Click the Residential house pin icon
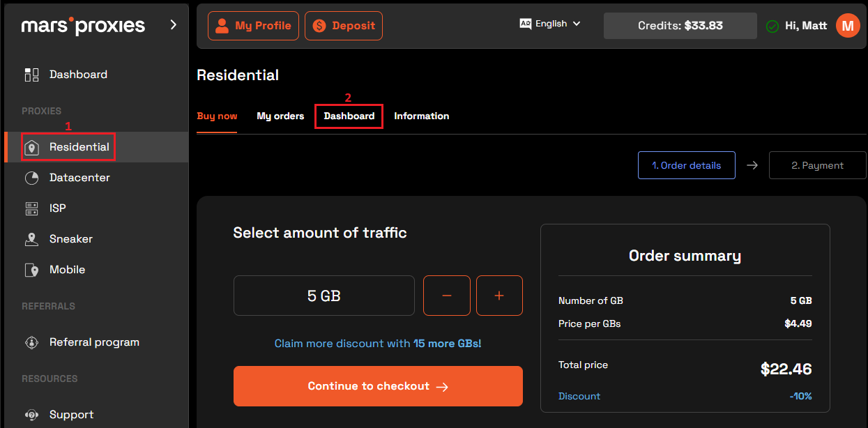Image resolution: width=868 pixels, height=428 pixels. 31,147
